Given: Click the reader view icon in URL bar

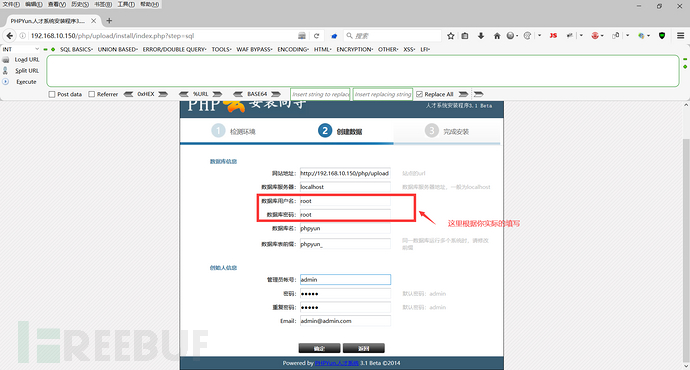Looking at the screenshot, I should (x=302, y=36).
